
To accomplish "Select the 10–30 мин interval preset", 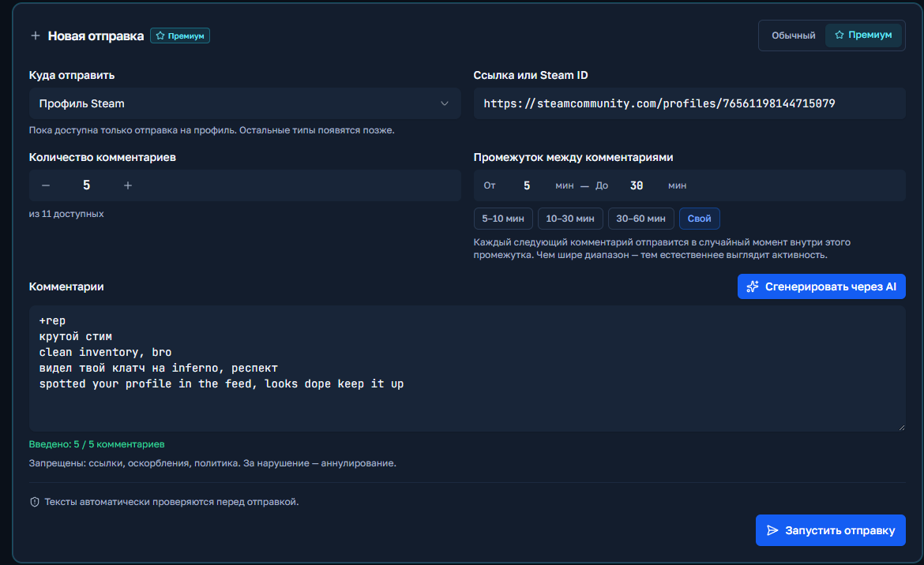I will click(x=570, y=219).
